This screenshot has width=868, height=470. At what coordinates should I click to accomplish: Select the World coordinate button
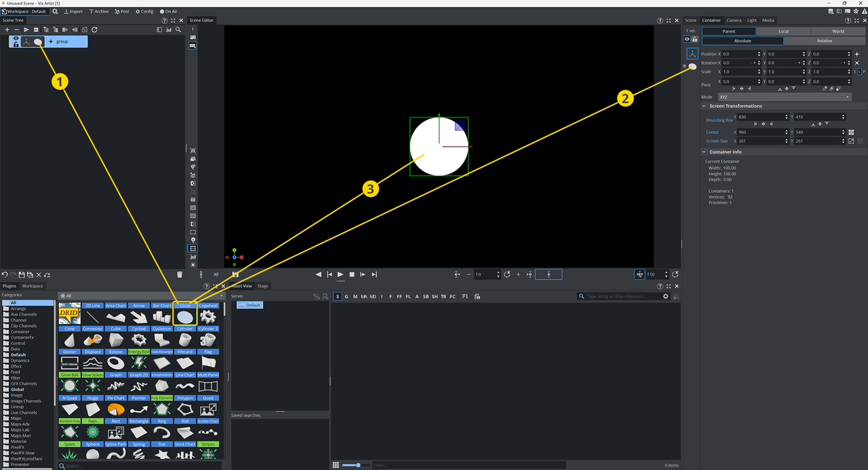click(x=838, y=31)
